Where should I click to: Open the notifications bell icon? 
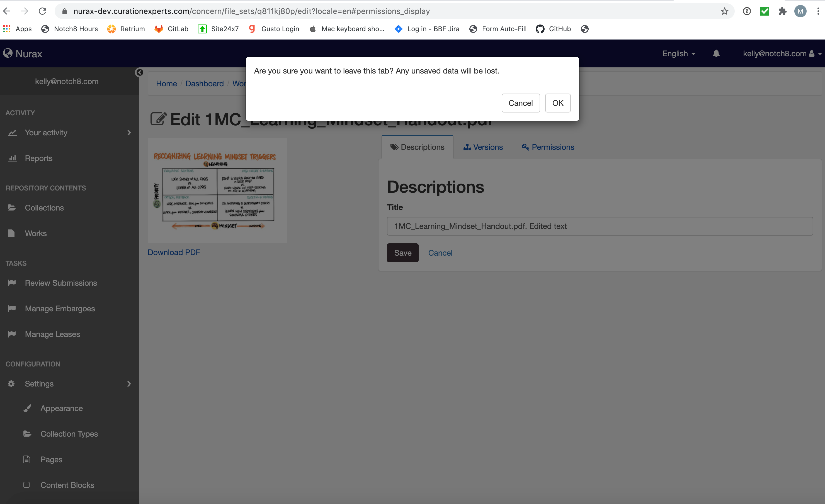coord(716,53)
